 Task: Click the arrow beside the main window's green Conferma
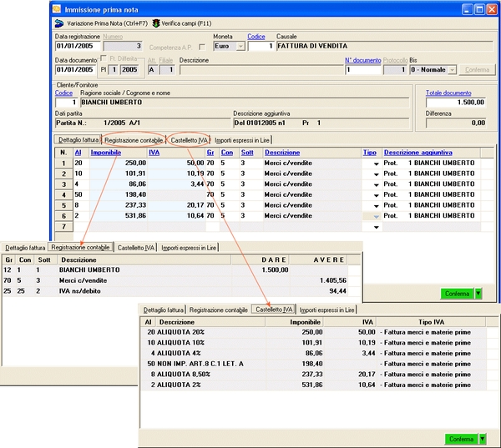point(478,293)
